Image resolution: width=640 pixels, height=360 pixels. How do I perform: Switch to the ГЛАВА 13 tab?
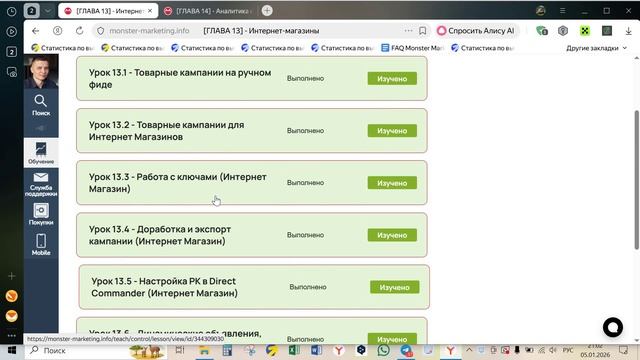[107, 11]
